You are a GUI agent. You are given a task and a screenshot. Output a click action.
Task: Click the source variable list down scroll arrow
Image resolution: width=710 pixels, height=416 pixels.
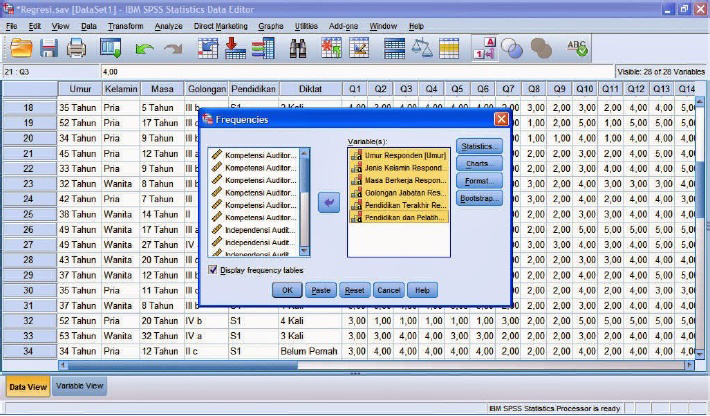(x=305, y=251)
